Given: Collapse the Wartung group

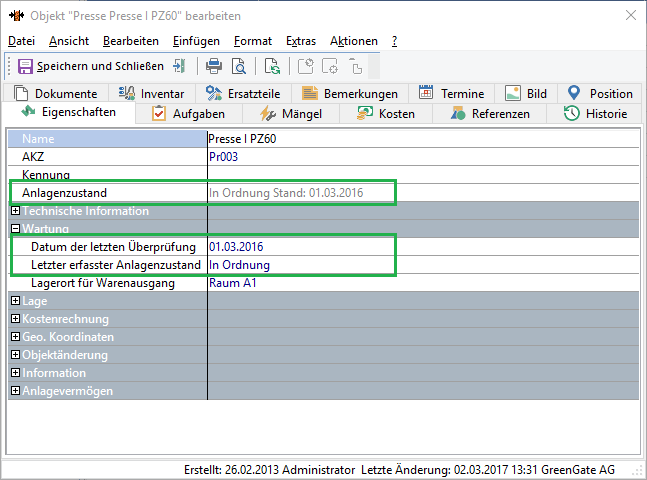Looking at the screenshot, I should [15, 229].
